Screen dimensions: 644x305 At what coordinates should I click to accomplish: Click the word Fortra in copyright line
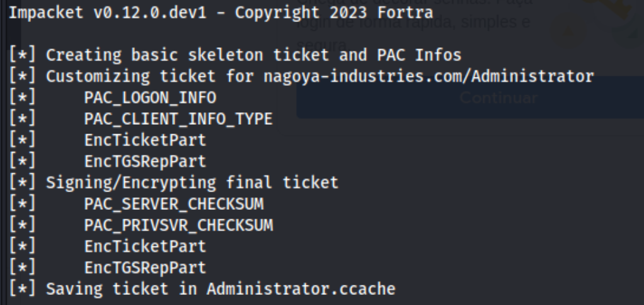click(x=405, y=13)
